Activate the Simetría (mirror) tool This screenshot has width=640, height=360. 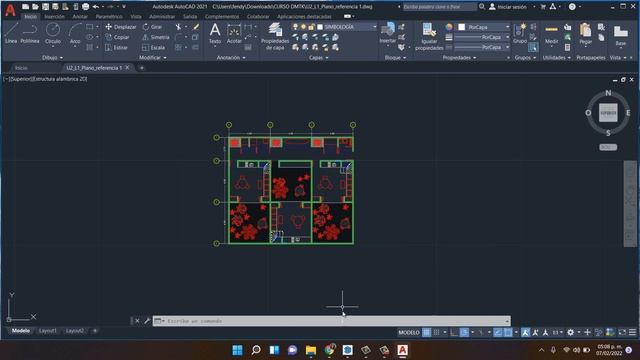tap(156, 37)
